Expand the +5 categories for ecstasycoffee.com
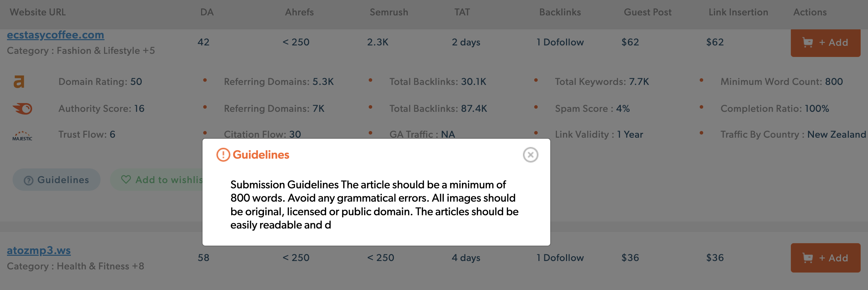868x290 pixels. click(149, 51)
